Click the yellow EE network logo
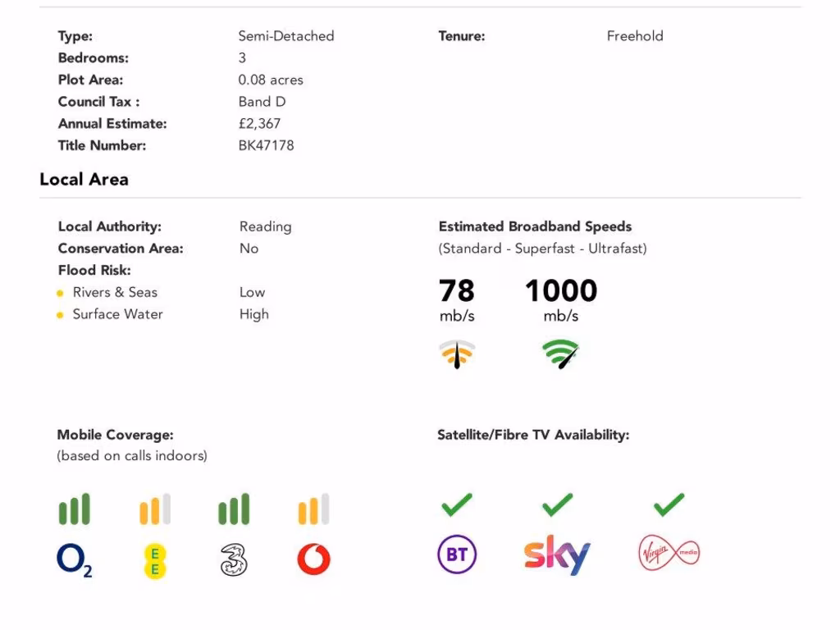Viewport: 840px width, 630px height. pyautogui.click(x=154, y=560)
